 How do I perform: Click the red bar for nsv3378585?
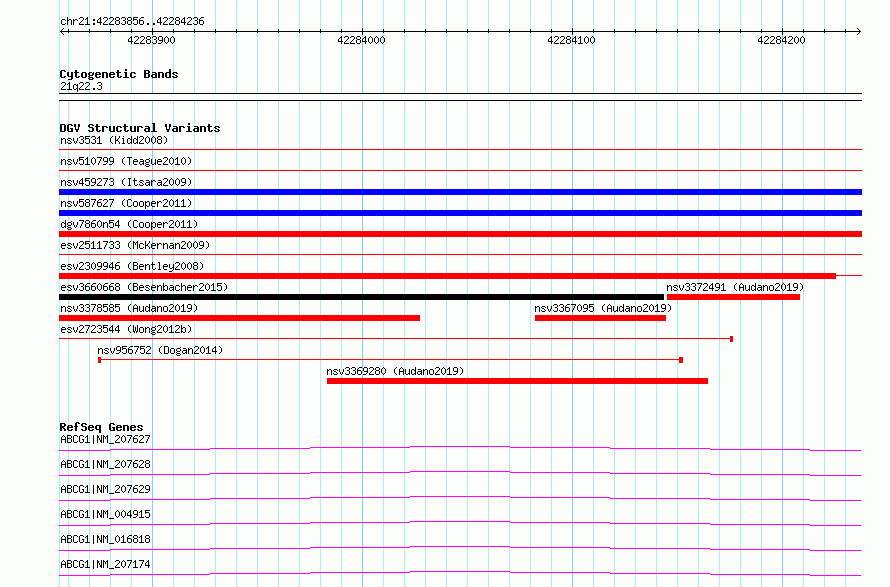point(240,318)
